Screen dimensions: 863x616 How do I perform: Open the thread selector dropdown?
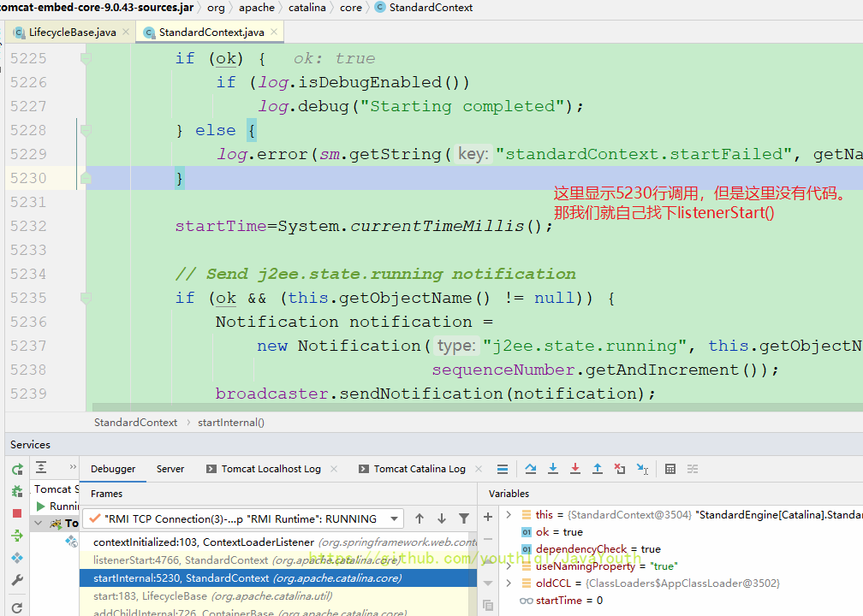[x=394, y=518]
